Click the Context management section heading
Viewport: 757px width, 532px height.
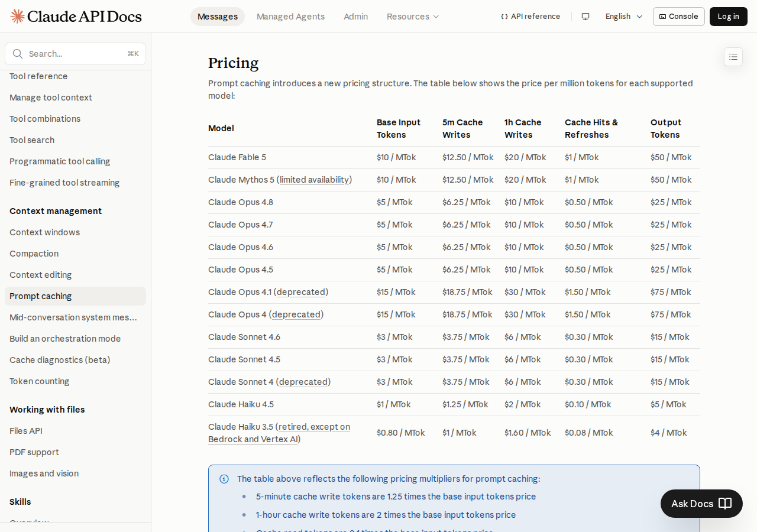(56, 211)
